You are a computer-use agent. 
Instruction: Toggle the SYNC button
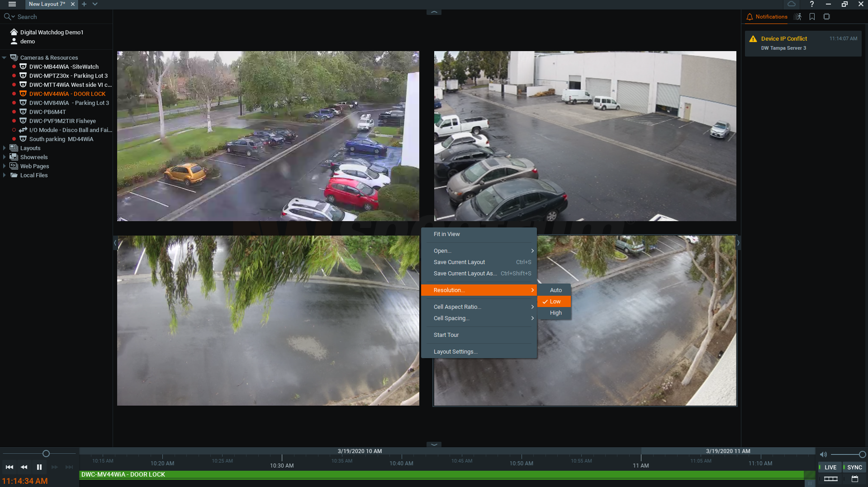(854, 467)
